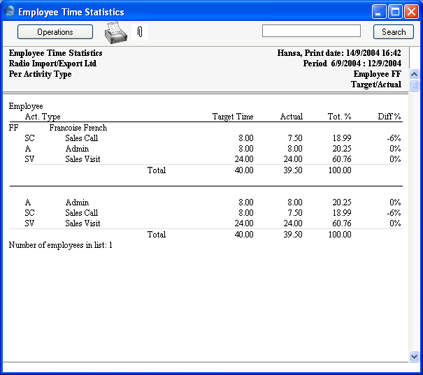Image resolution: width=423 pixels, height=375 pixels.
Task: Focus the search text field
Action: pyautogui.click(x=311, y=31)
